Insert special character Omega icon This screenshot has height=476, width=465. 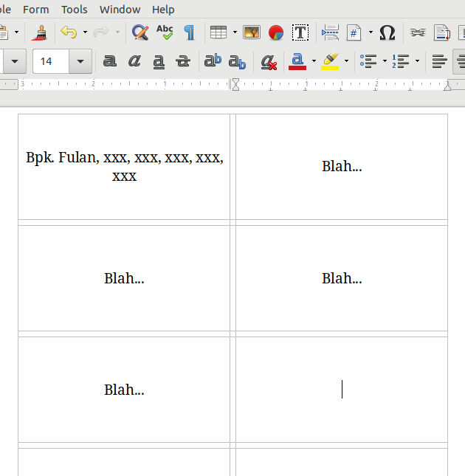pyautogui.click(x=387, y=32)
